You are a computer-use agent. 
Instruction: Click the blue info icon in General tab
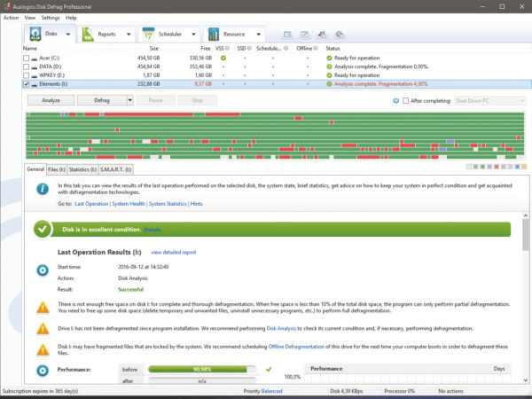[x=42, y=189]
